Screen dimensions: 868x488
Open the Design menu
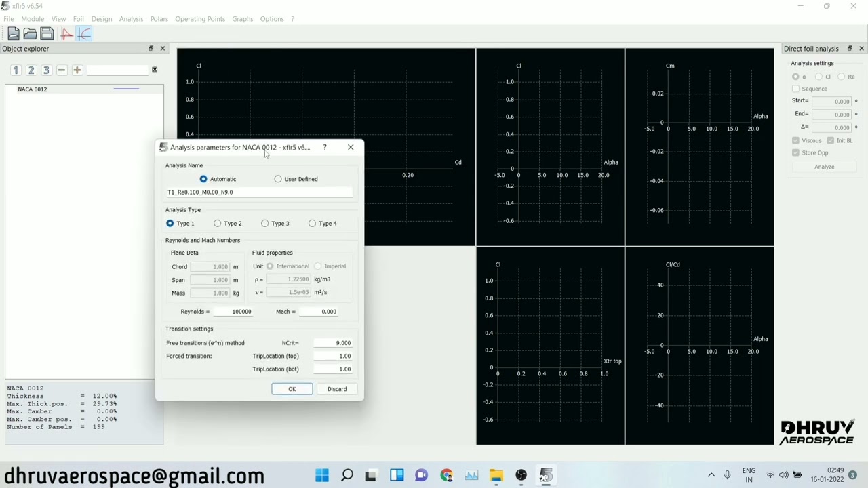pos(102,19)
